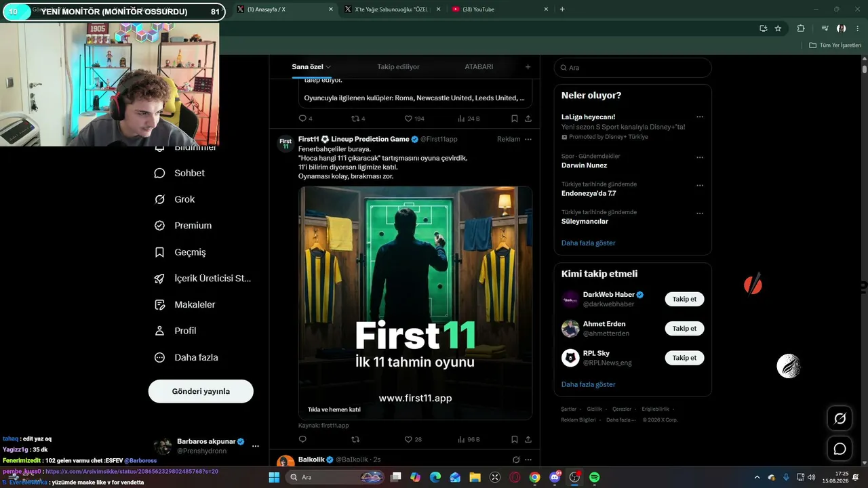Expand Daha fazla in the sidebar

[x=186, y=357]
